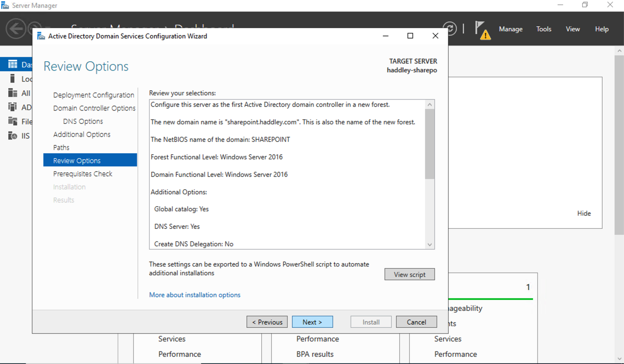Select the Review Options step
The width and height of the screenshot is (624, 364).
90,160
